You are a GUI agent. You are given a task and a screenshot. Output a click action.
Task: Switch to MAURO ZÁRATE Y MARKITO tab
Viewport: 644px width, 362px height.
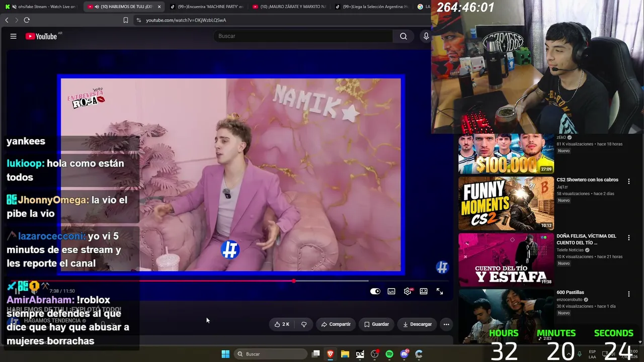[289, 7]
